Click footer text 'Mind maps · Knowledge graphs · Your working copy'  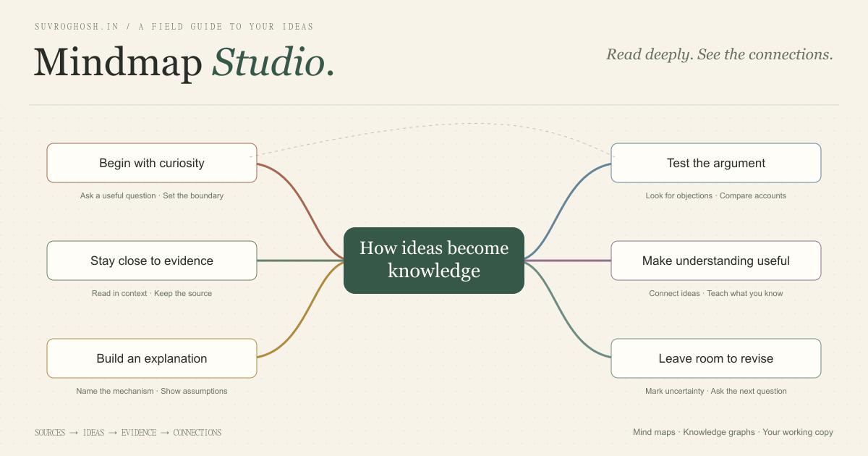[x=733, y=432]
